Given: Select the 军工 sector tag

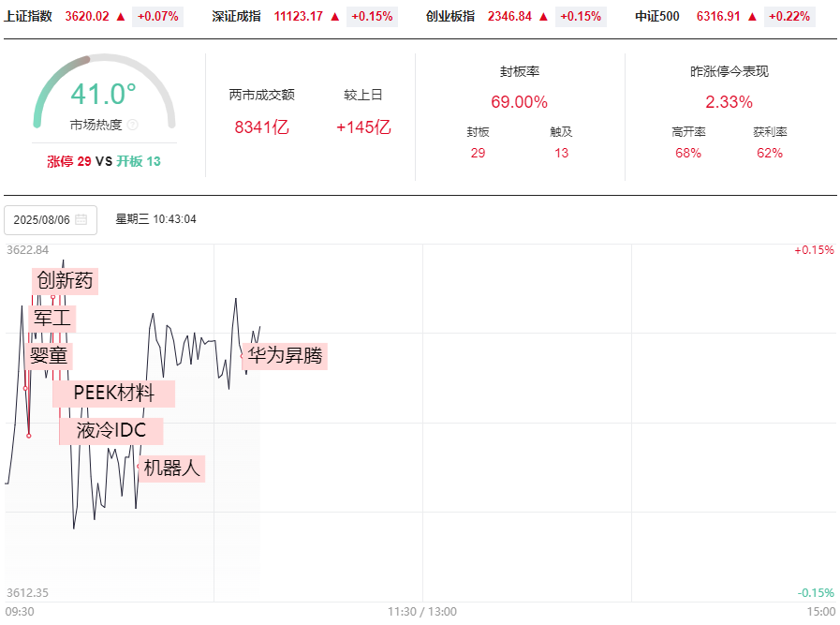Looking at the screenshot, I should [x=52, y=318].
